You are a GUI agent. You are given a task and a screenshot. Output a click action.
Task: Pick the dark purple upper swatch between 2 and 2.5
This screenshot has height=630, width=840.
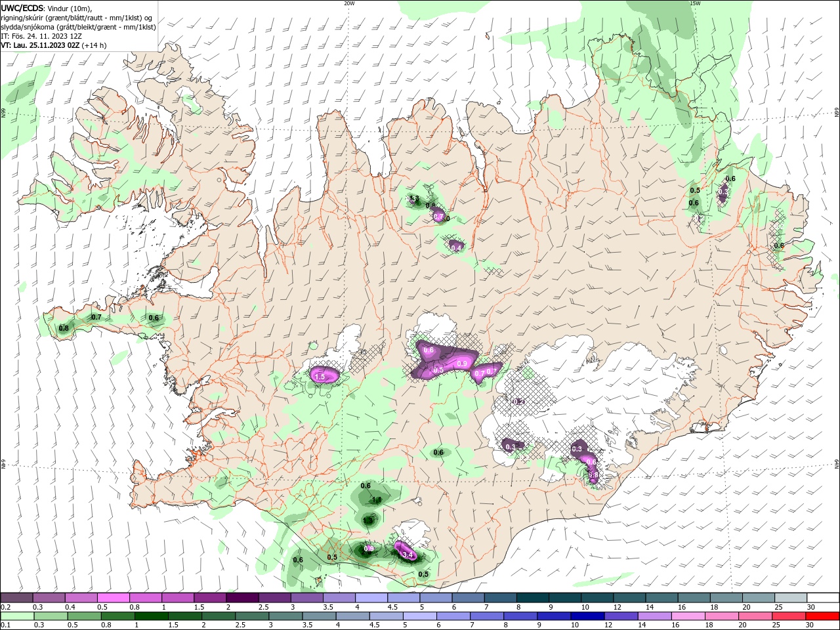click(242, 598)
